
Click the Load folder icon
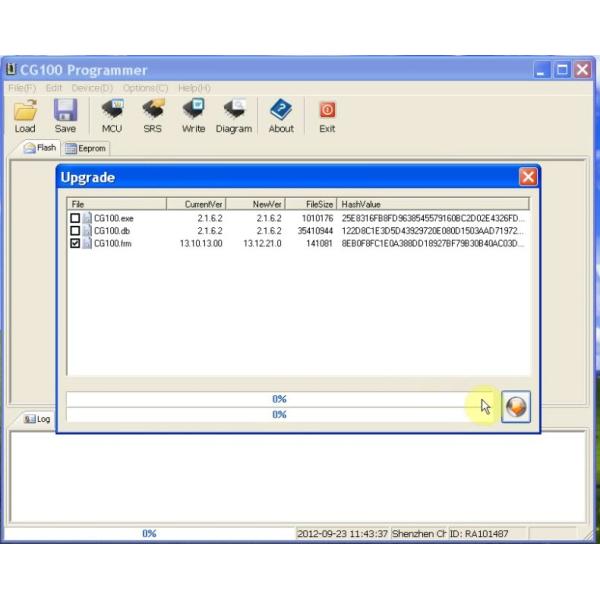tap(25, 110)
